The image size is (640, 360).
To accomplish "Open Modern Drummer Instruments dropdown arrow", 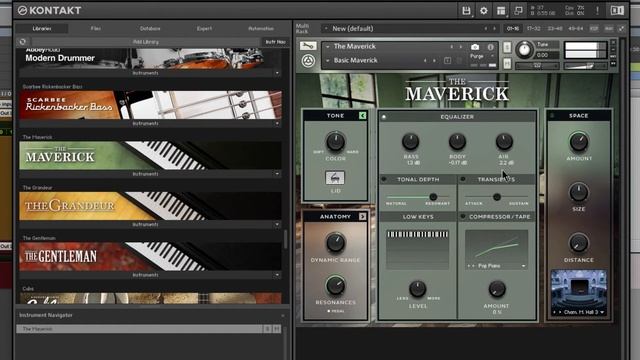I will pos(277,73).
